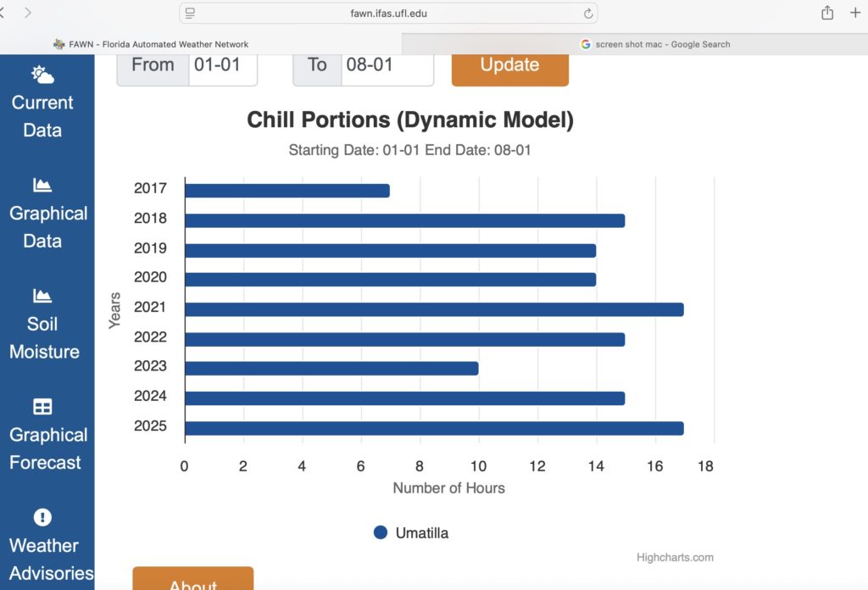Reload the page with the refresh icon
Screen dimensions: 868x590
(x=587, y=13)
